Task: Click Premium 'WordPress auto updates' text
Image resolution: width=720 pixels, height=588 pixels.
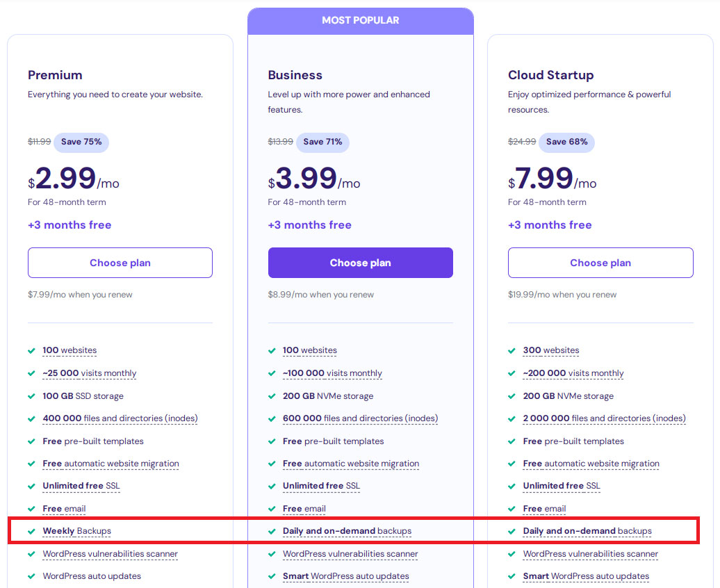Action: tap(92, 575)
